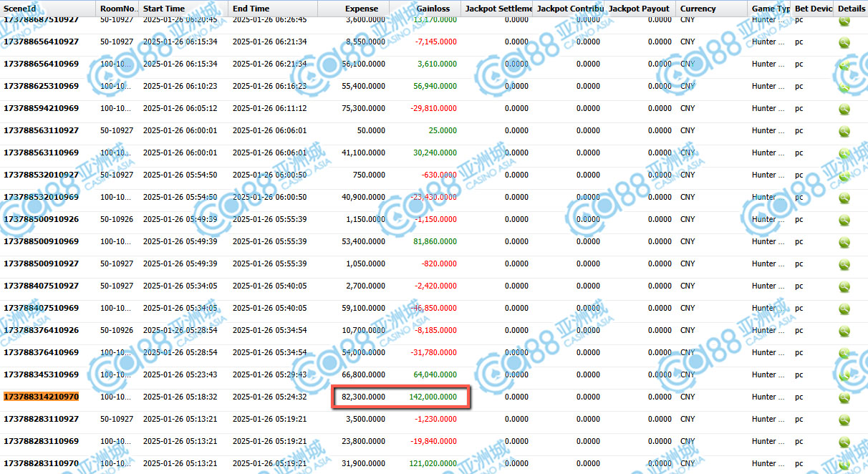The image size is (868, 474).
Task: Select highlighted SceneId 173788314210970
Action: (42, 397)
